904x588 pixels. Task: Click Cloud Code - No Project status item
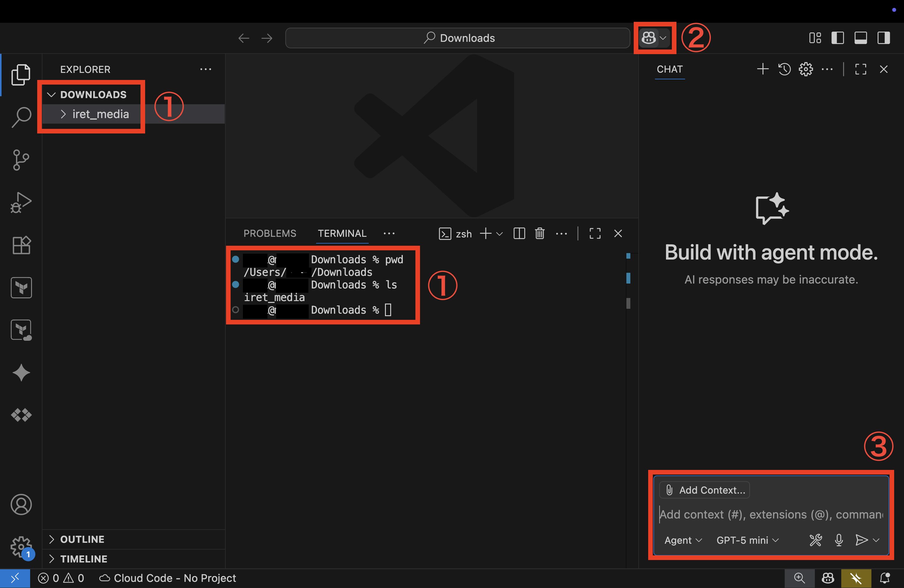click(168, 578)
